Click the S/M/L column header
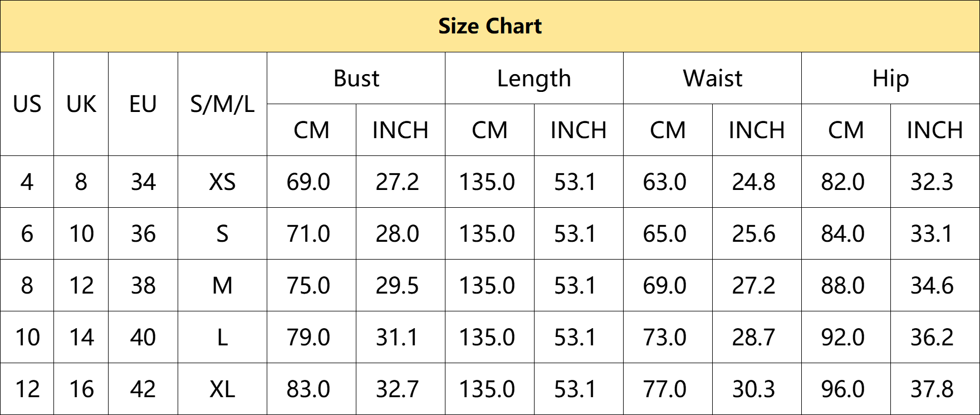 [x=222, y=104]
